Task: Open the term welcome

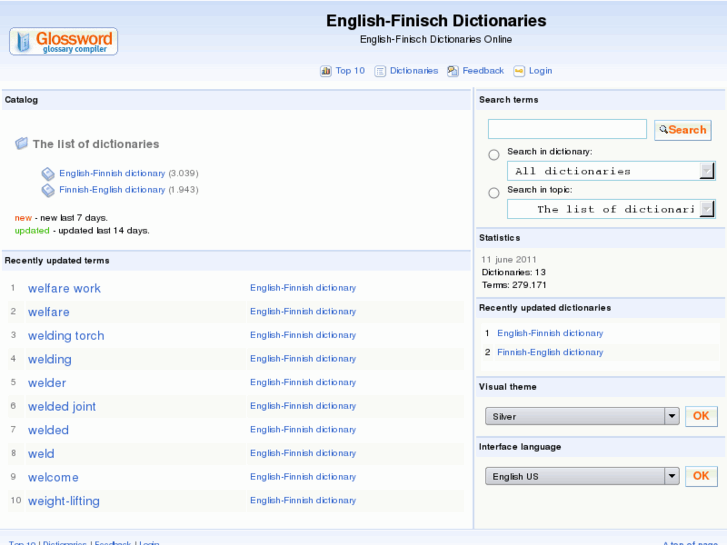Action: click(53, 478)
